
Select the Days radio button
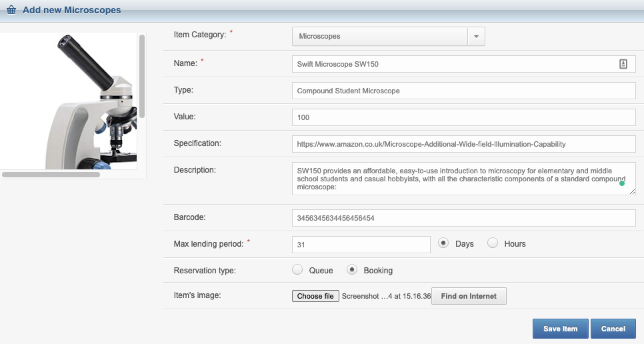tap(443, 243)
